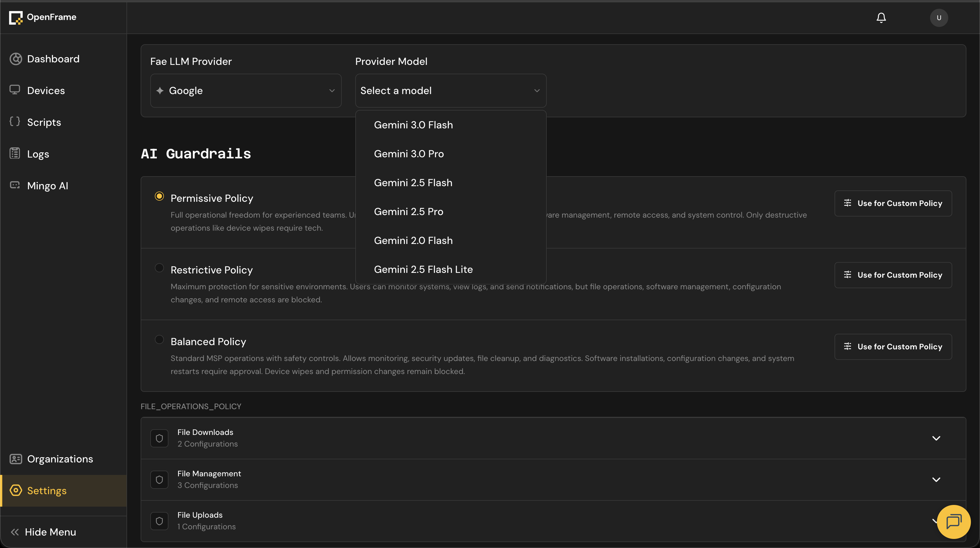
Task: Click the File Downloads shield icon
Action: click(x=159, y=438)
